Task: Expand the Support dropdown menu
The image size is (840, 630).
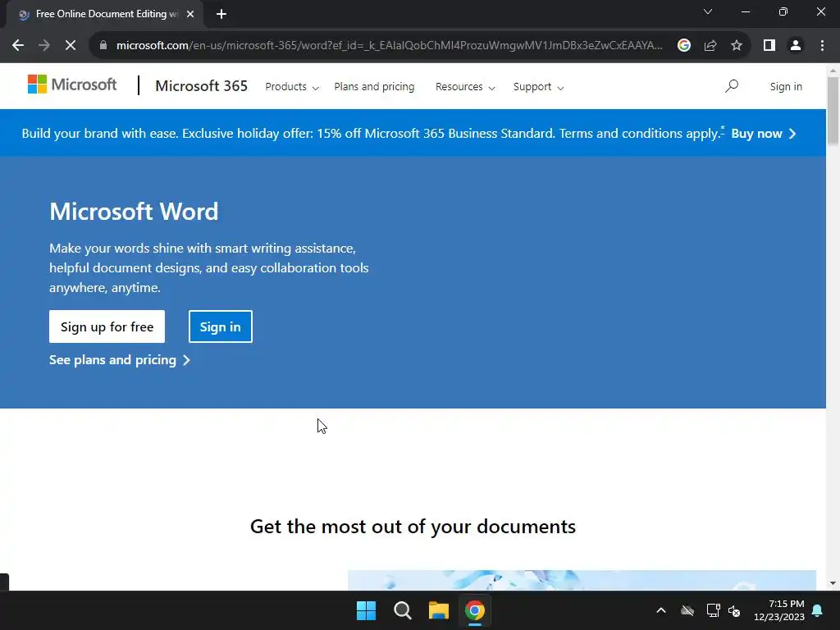Action: 538,87
